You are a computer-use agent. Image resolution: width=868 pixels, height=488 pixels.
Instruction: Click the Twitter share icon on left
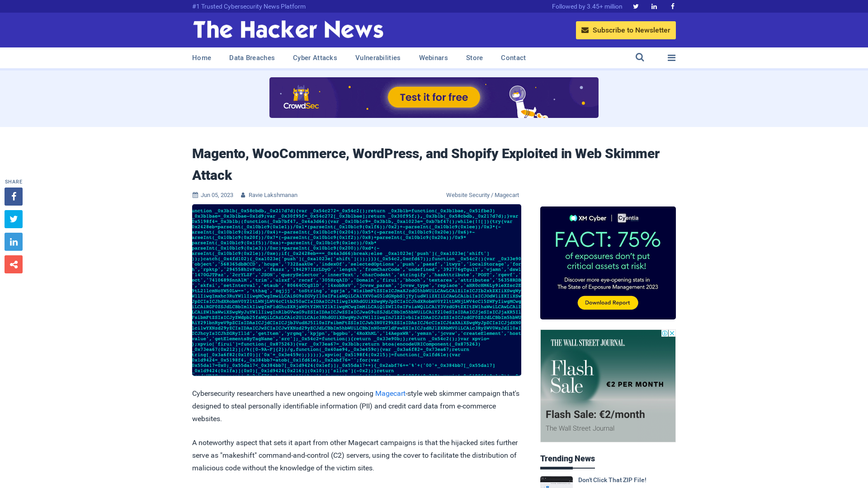pyautogui.click(x=13, y=219)
